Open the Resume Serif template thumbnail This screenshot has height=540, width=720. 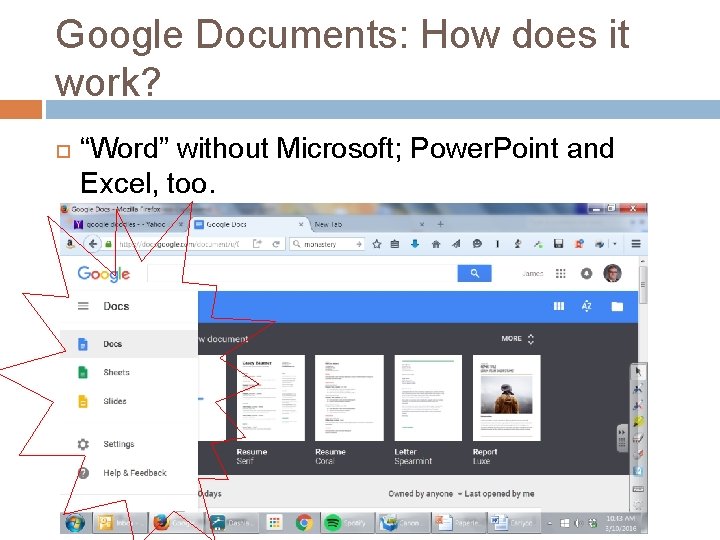click(x=270, y=398)
